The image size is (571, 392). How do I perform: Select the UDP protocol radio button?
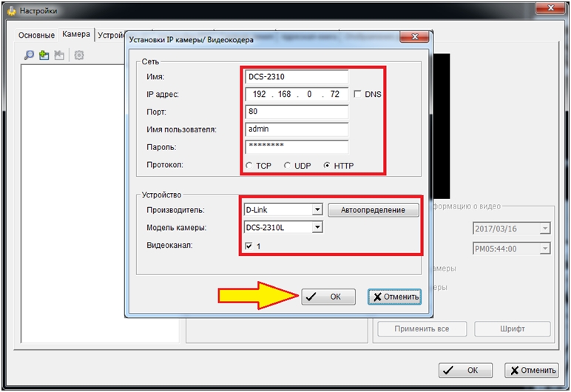[x=288, y=166]
